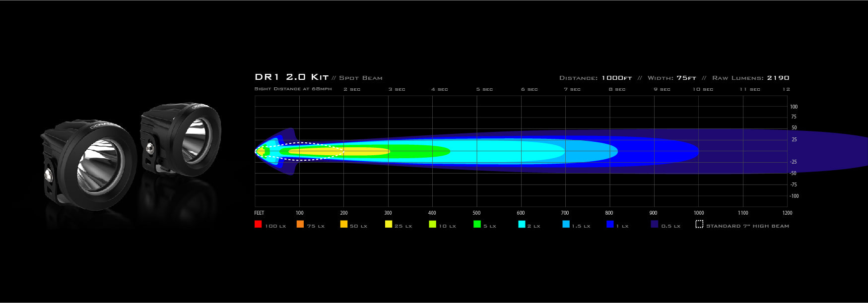
Task: Click the yellow 25 LX legend swatch
Action: [x=389, y=224]
